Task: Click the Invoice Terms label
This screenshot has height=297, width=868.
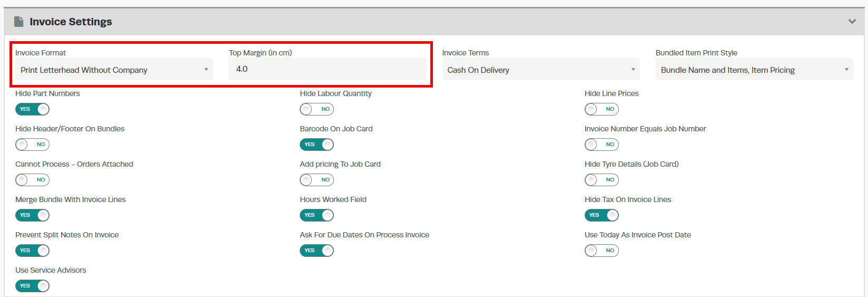Action: (x=466, y=53)
